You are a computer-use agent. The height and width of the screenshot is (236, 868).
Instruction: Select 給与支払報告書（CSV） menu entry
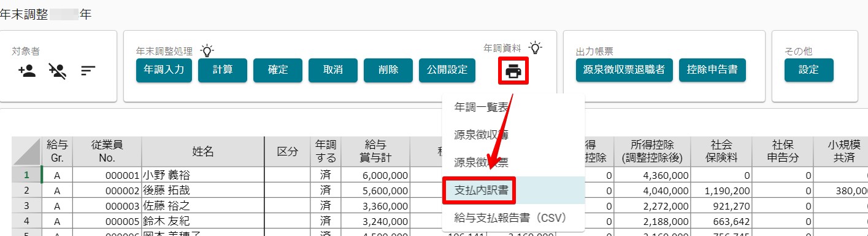point(509,218)
